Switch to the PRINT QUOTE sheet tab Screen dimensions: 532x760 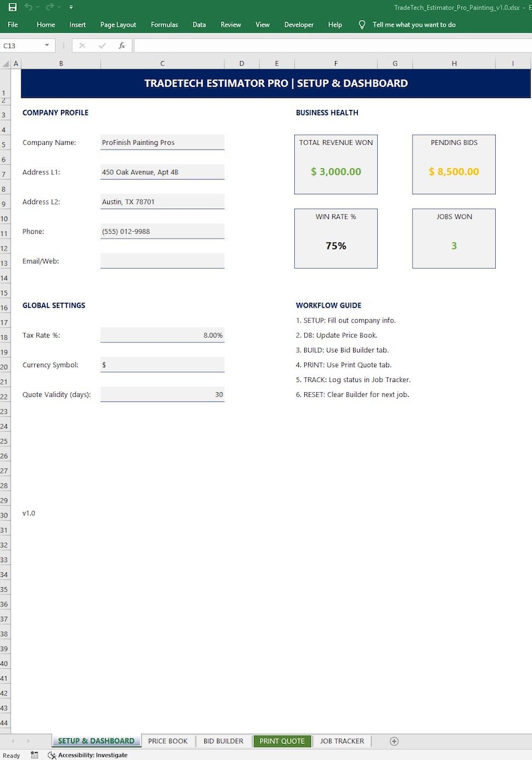tap(282, 741)
